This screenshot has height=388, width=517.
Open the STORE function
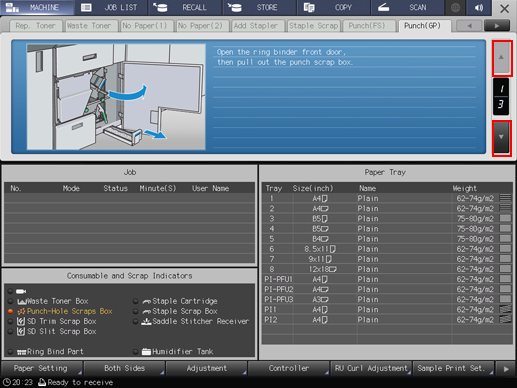point(259,7)
